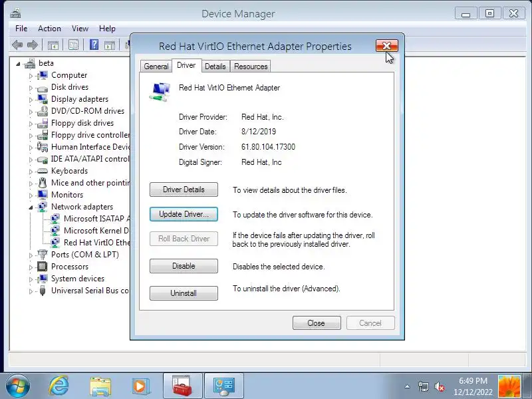Click the blue Help question mark icon
The width and height of the screenshot is (532, 399).
pyautogui.click(x=94, y=45)
